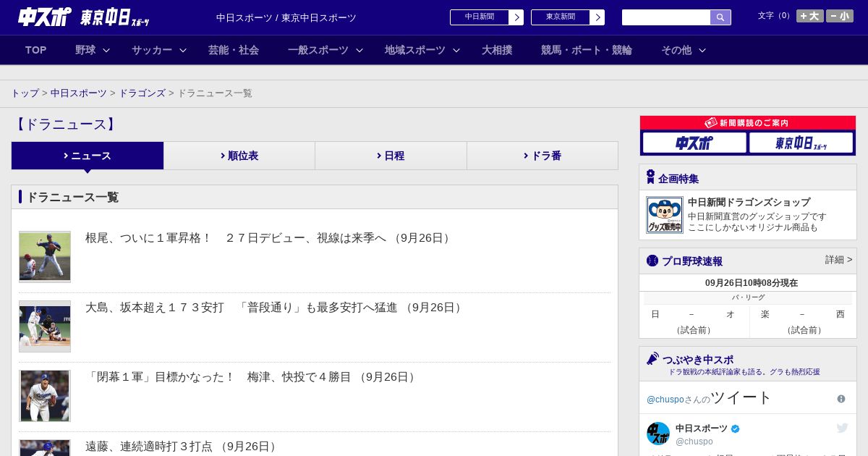This screenshot has width=868, height=456.
Task: Click arrow next to 中日新聞 button
Action: [x=516, y=17]
